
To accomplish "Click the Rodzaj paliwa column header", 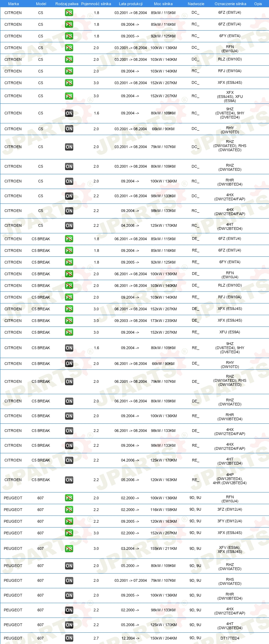I will point(67,4).
